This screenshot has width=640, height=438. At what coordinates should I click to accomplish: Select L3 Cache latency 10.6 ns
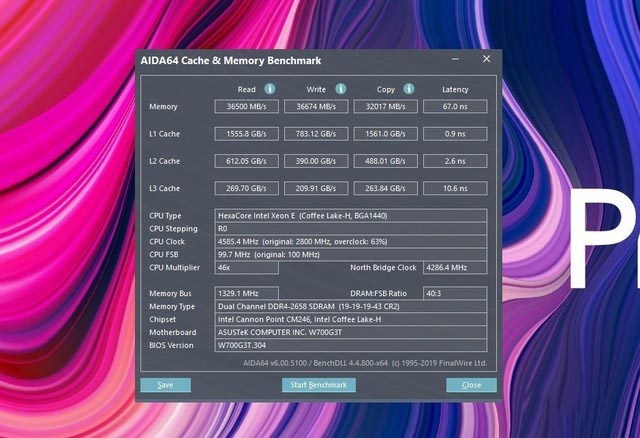click(x=455, y=188)
